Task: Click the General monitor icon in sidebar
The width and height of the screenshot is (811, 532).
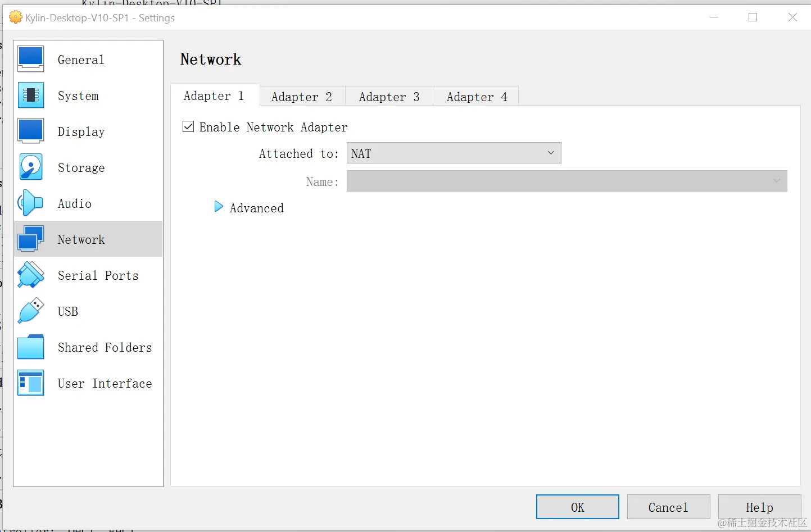Action: click(x=31, y=59)
